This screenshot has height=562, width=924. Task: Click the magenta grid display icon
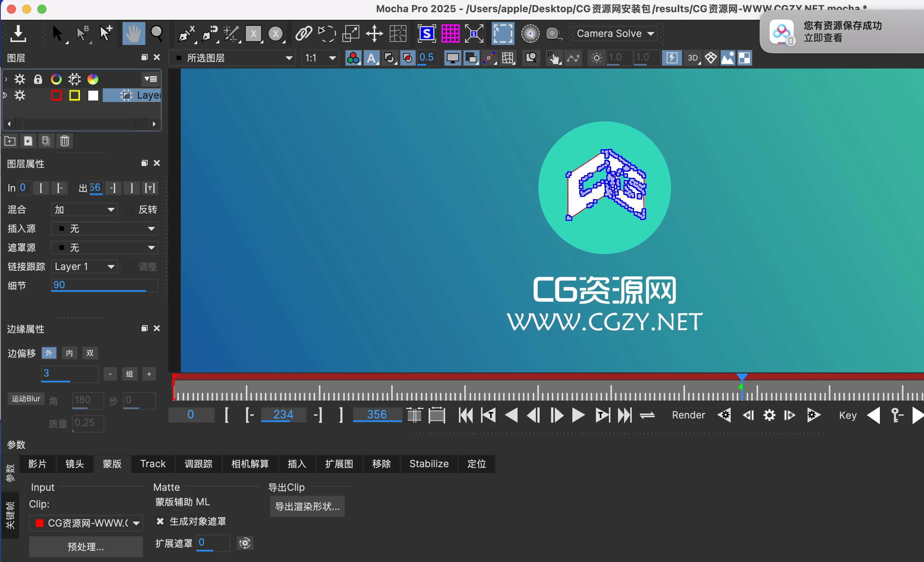click(451, 34)
